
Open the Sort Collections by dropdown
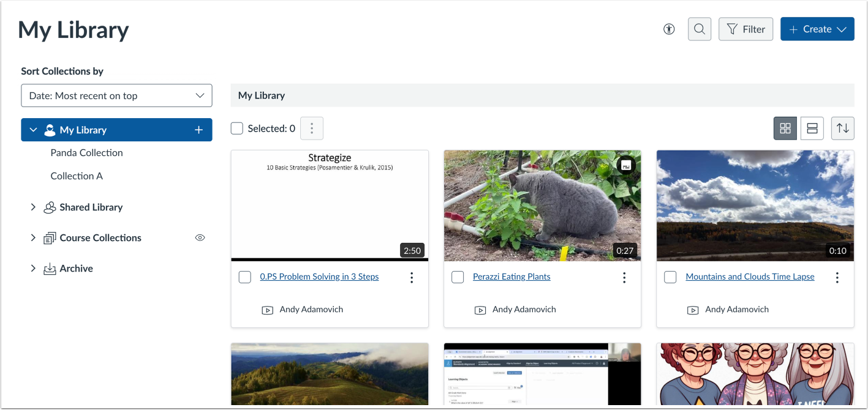pos(116,95)
